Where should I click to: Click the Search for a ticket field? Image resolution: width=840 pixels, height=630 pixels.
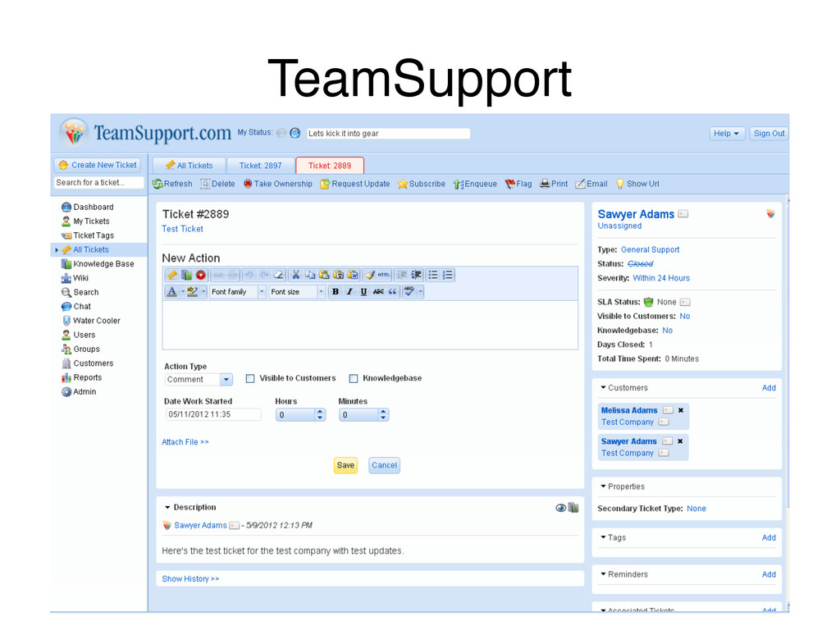99,183
